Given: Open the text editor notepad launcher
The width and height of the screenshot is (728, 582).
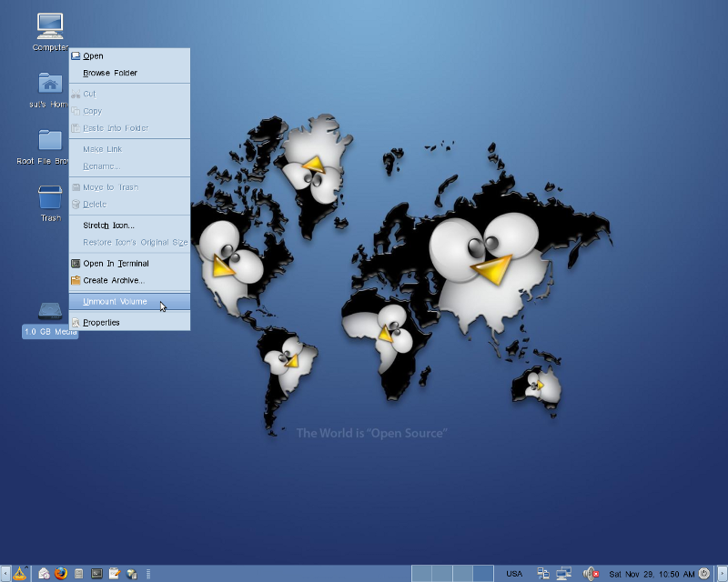Looking at the screenshot, I should (115, 574).
